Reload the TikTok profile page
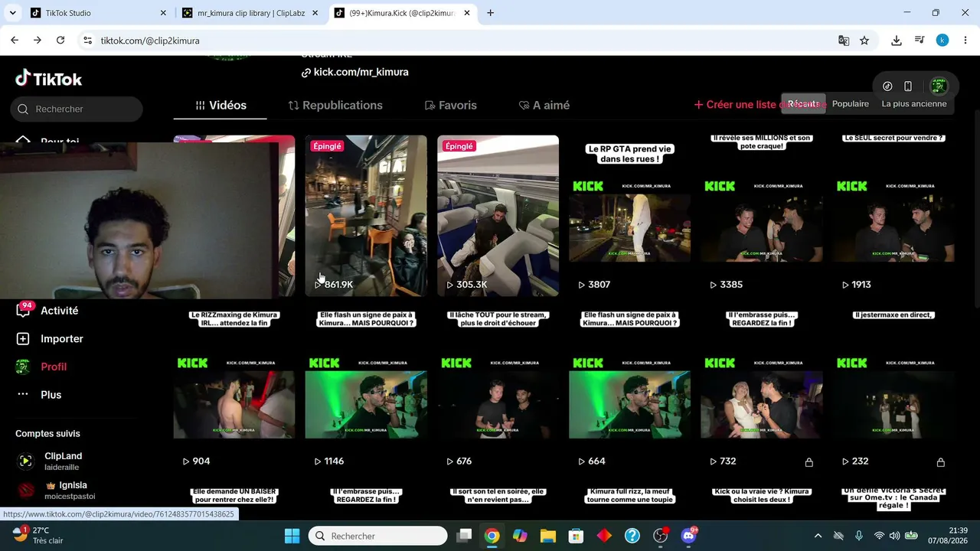 [60, 41]
